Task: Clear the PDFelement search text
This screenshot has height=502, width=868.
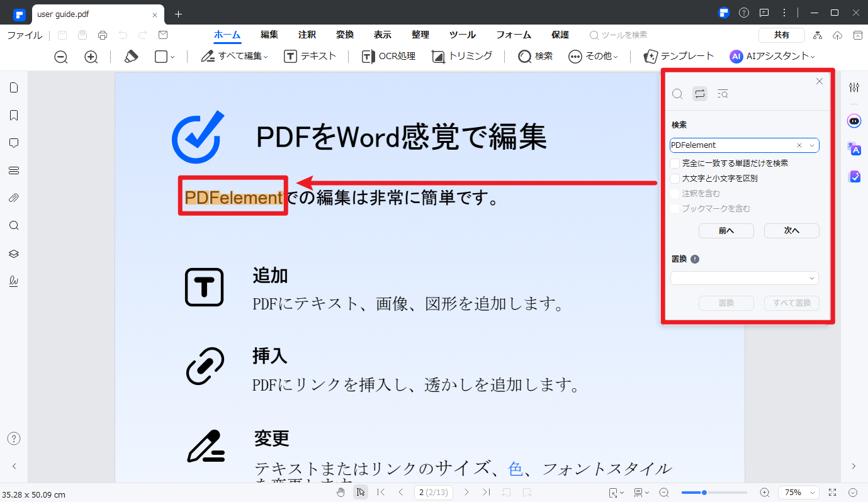Action: [799, 145]
